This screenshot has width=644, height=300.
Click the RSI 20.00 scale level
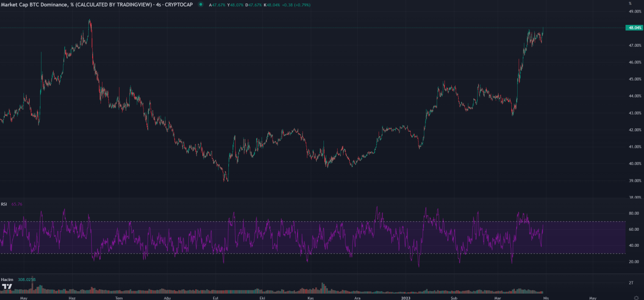pos(634,262)
